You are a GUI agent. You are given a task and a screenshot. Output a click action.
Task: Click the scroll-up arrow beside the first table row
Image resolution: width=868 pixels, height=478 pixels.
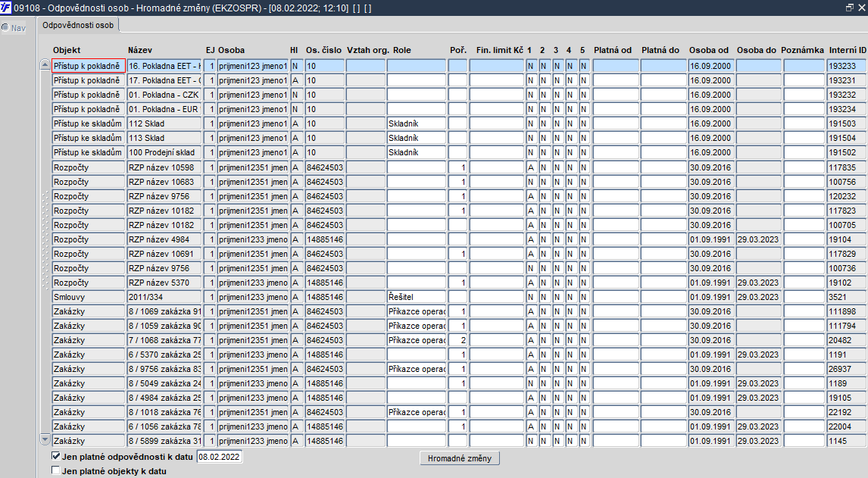45,65
